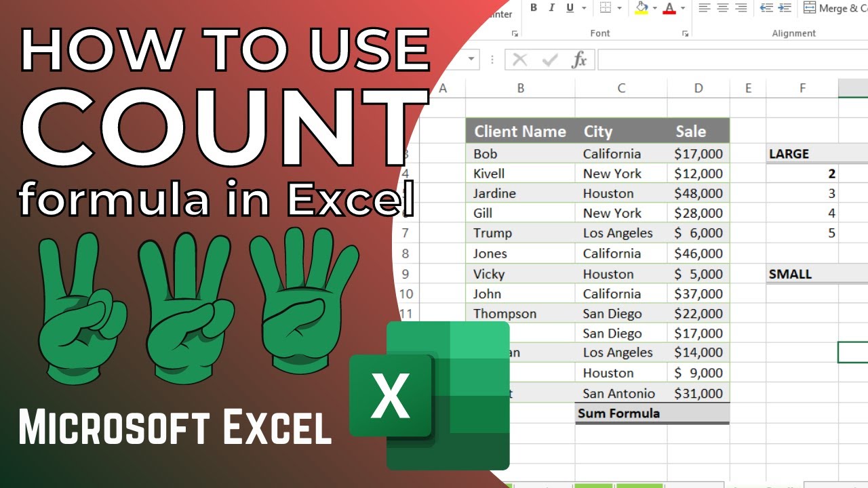Select the $22,000 sale cell
Viewport: 868px width, 488px height.
(x=698, y=314)
